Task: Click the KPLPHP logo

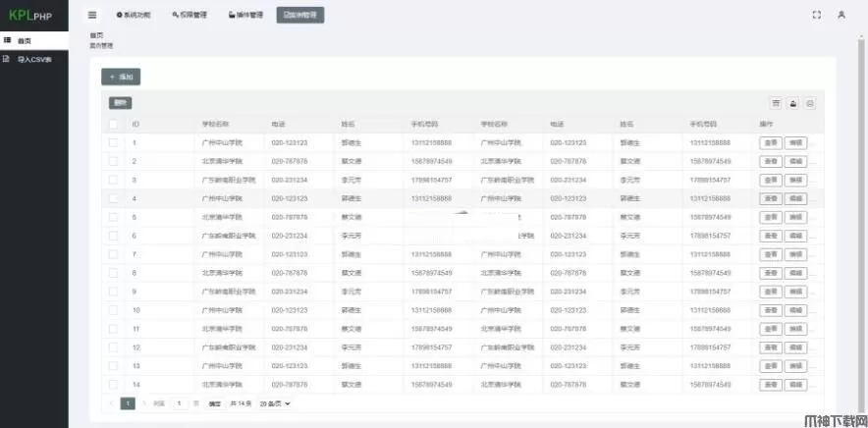Action: click(x=30, y=15)
